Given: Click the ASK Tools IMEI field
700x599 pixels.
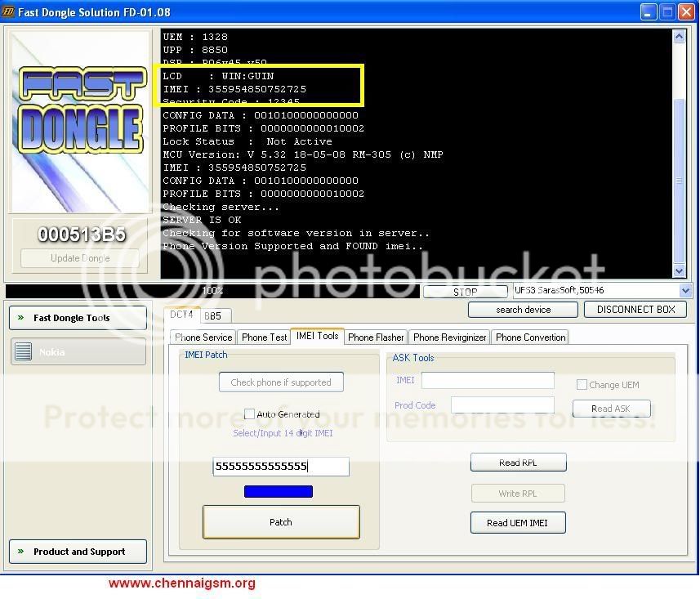Looking at the screenshot, I should (x=488, y=381).
